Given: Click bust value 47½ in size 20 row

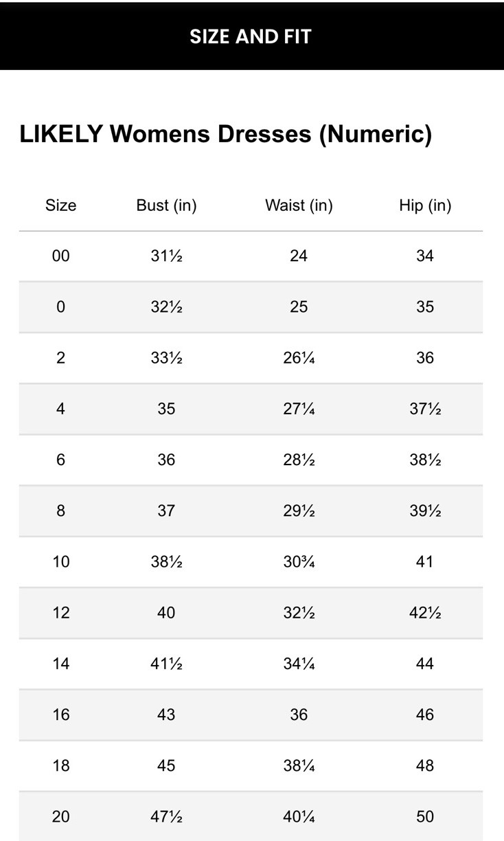Looking at the screenshot, I should [166, 816].
